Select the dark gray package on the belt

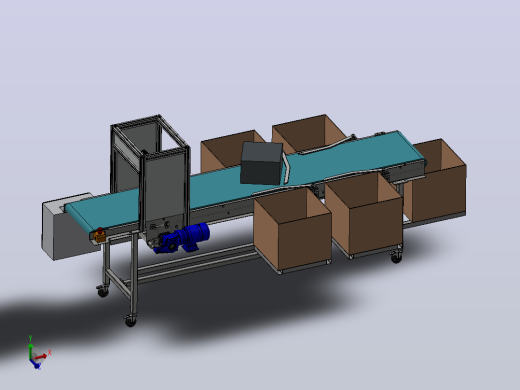click(x=262, y=163)
